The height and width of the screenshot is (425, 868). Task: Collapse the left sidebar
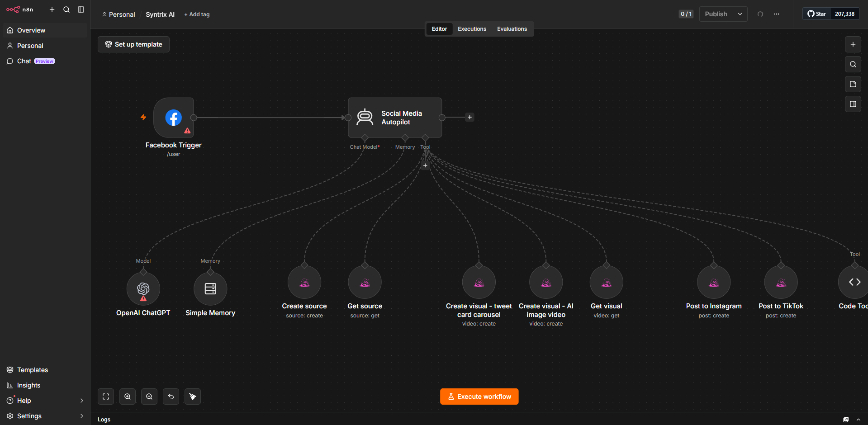81,9
